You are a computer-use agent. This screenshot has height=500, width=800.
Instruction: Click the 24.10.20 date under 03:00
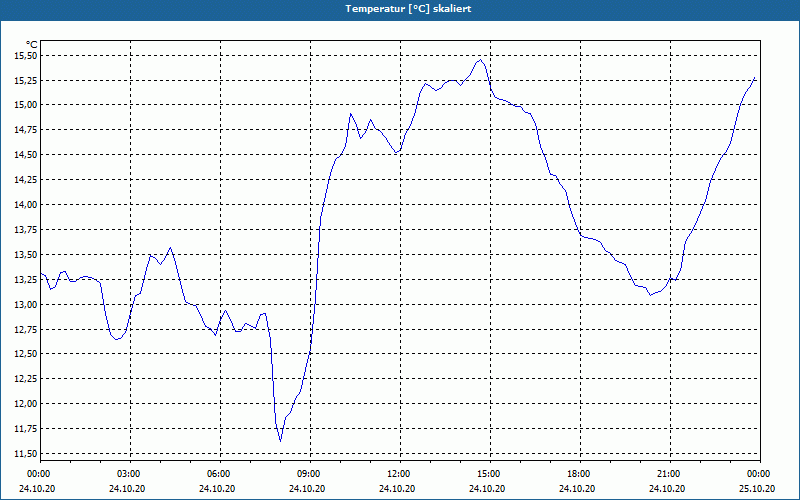127,488
